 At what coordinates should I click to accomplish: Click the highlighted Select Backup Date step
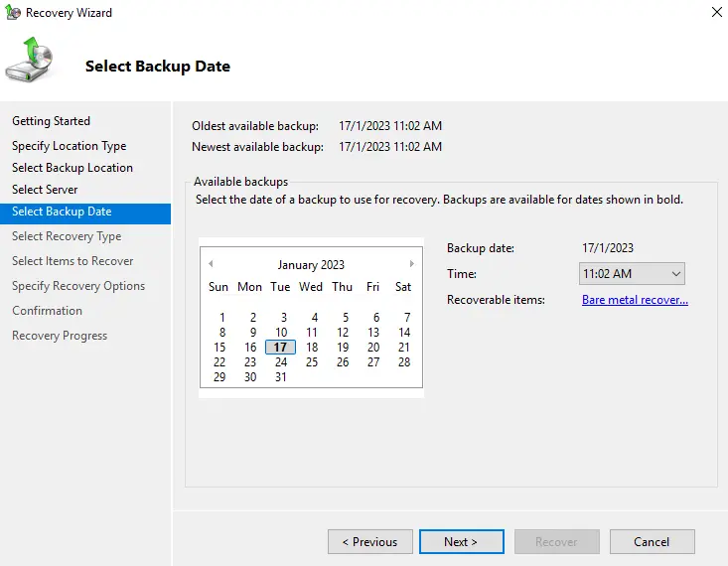pos(62,212)
